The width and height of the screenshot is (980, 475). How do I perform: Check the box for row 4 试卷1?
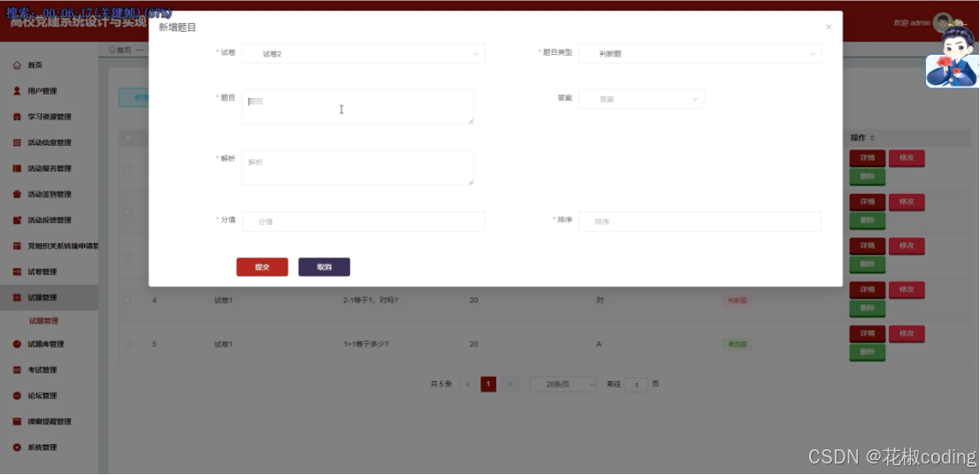click(x=127, y=300)
